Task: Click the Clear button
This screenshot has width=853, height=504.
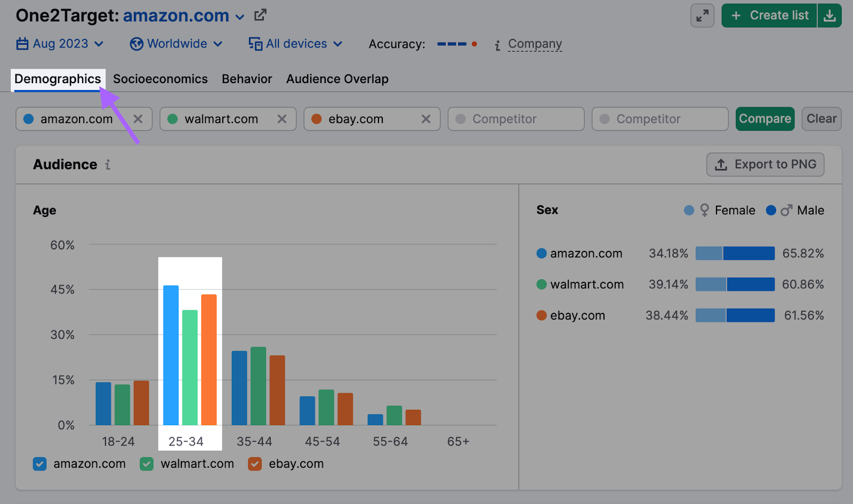Action: 822,119
